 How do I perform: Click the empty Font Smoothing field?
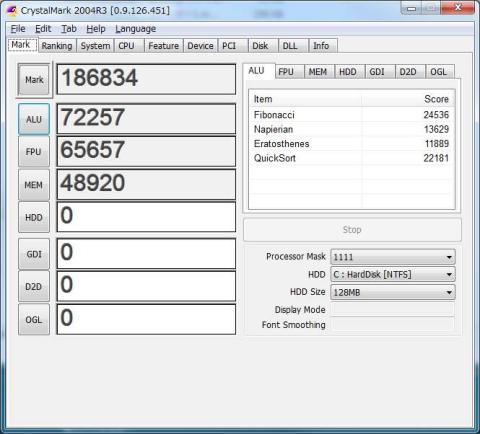click(393, 324)
